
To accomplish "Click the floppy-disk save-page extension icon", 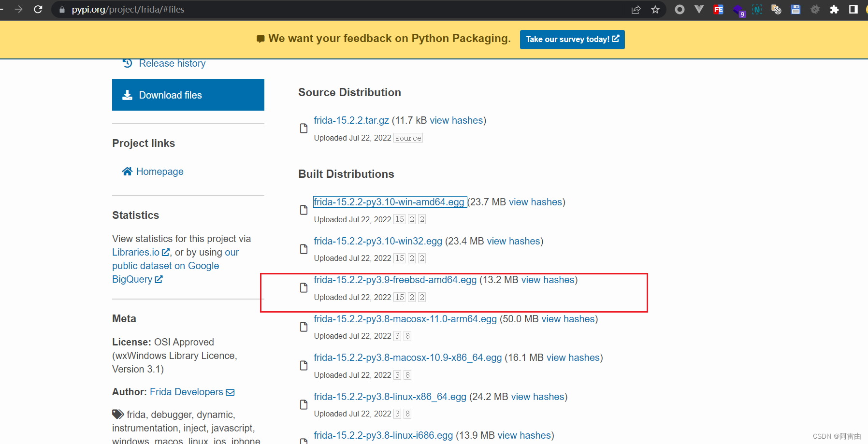I will pyautogui.click(x=796, y=9).
